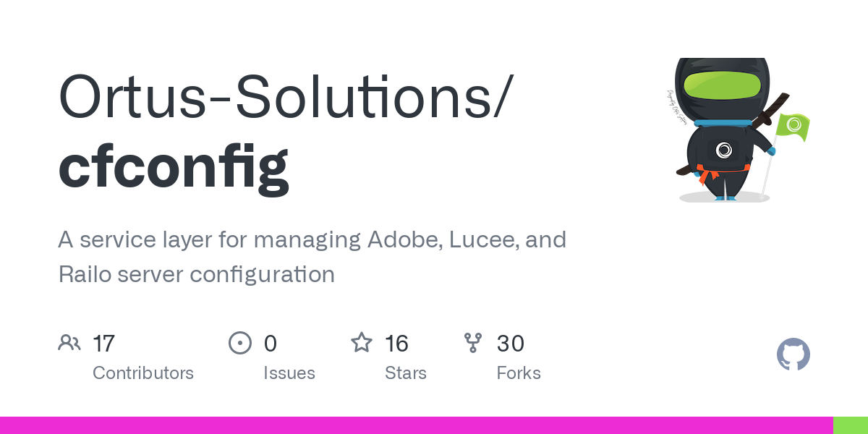
Task: Click the fork count 30
Action: click(511, 343)
